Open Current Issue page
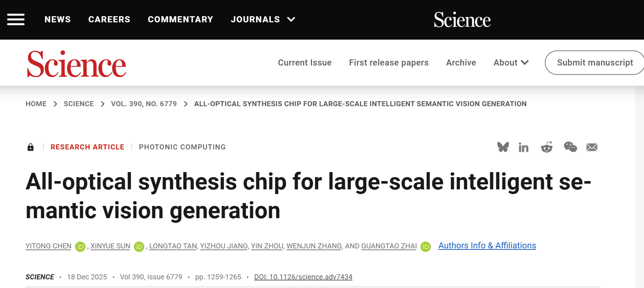644x288 pixels. pos(305,63)
